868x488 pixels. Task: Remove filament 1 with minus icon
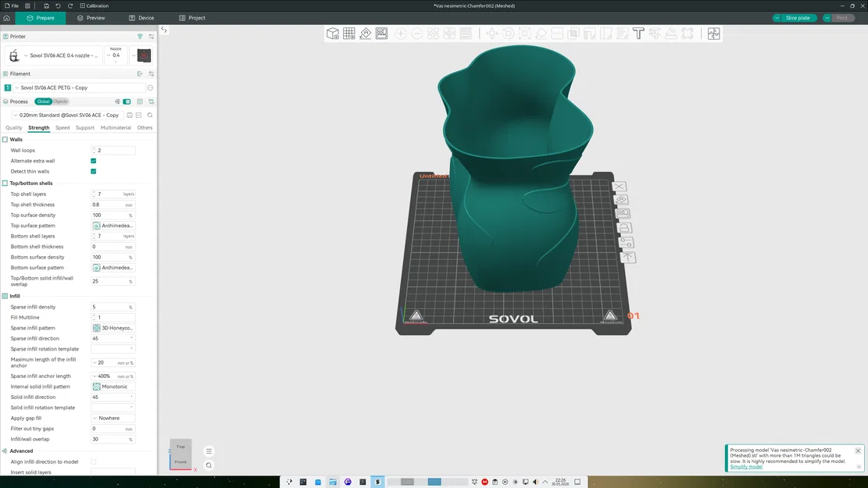(150, 87)
